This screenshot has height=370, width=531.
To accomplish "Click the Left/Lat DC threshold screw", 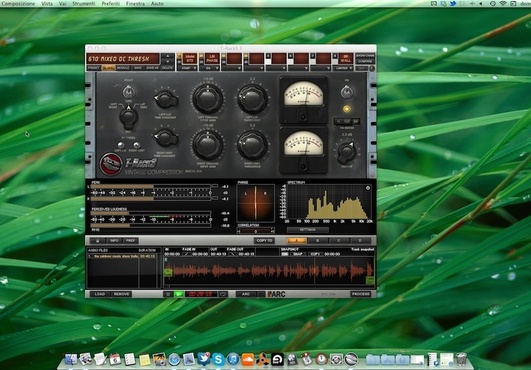I will point(121,146).
